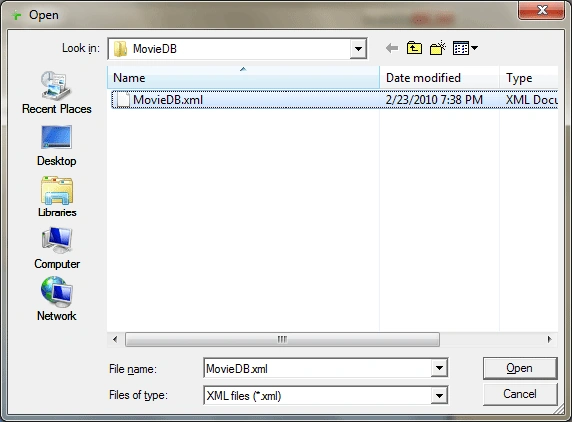Select the MovieDB.xml file name

click(168, 100)
